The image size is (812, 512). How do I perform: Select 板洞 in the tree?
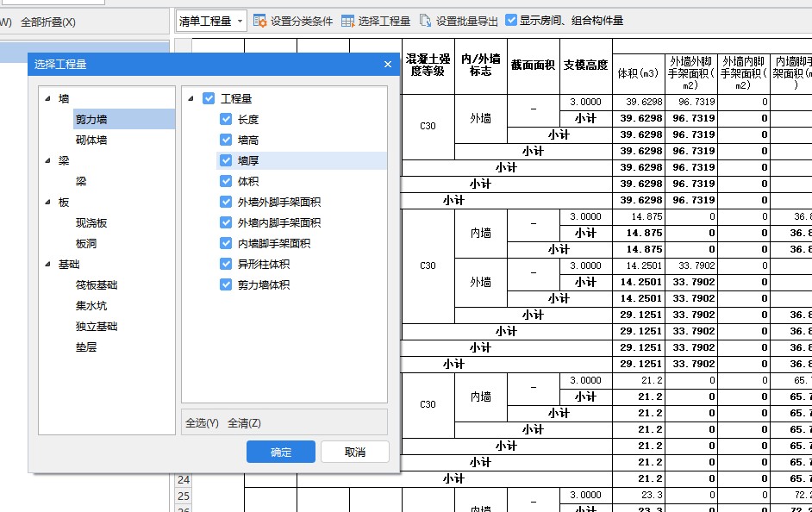click(86, 243)
